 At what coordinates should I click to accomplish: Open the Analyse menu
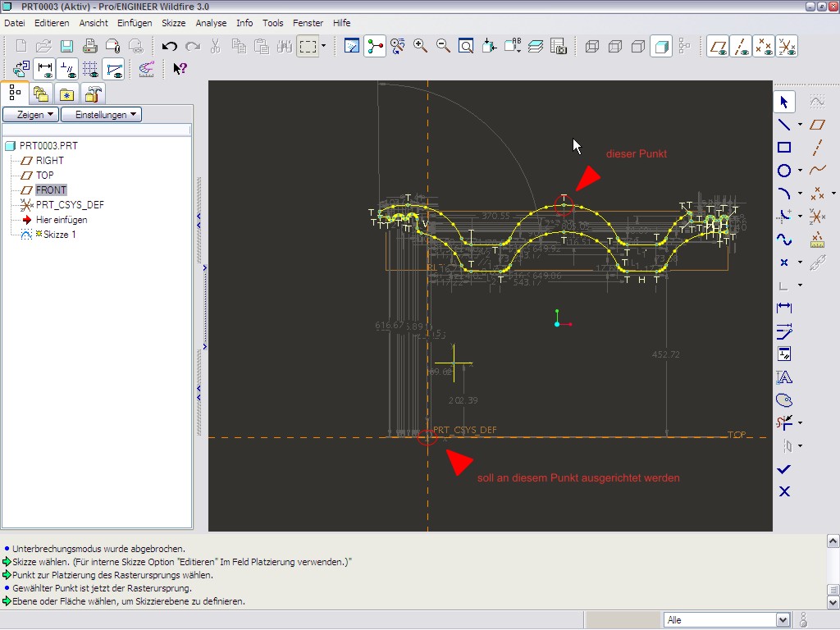pyautogui.click(x=211, y=23)
